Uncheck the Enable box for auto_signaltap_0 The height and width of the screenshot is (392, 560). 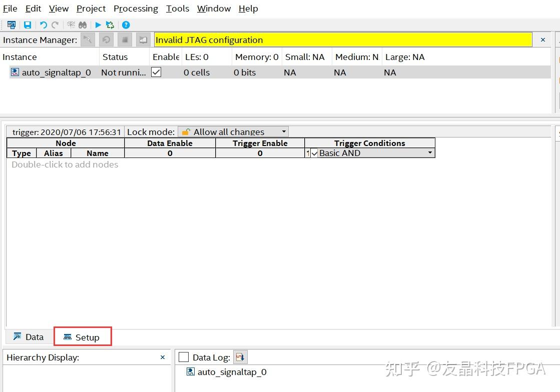click(156, 72)
